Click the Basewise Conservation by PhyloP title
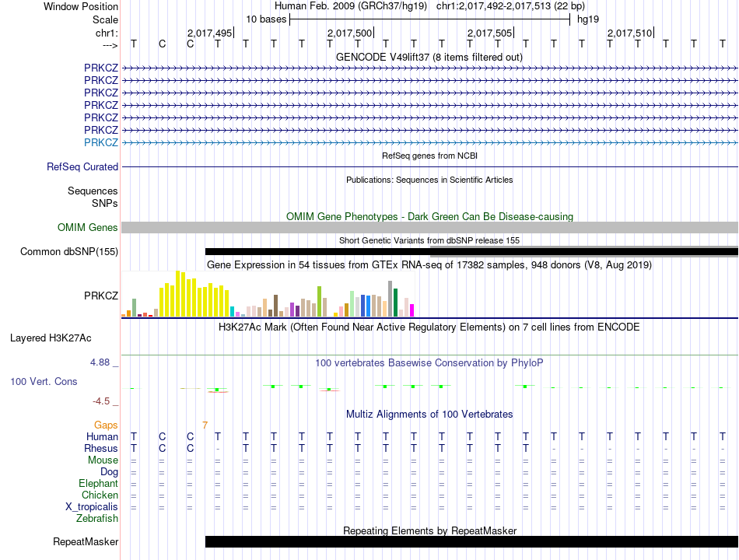This screenshot has width=739, height=560. [x=429, y=363]
